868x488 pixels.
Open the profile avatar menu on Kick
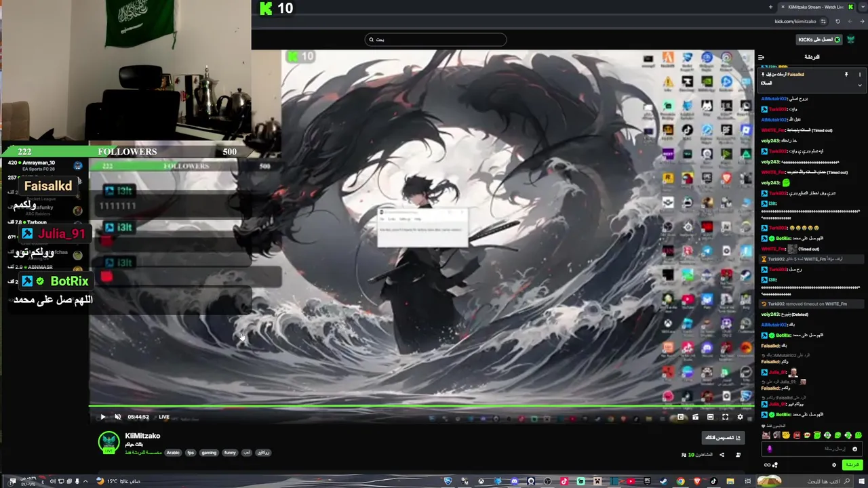(851, 39)
